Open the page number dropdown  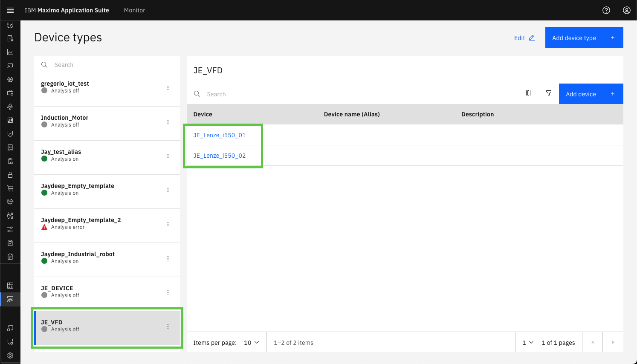click(528, 343)
